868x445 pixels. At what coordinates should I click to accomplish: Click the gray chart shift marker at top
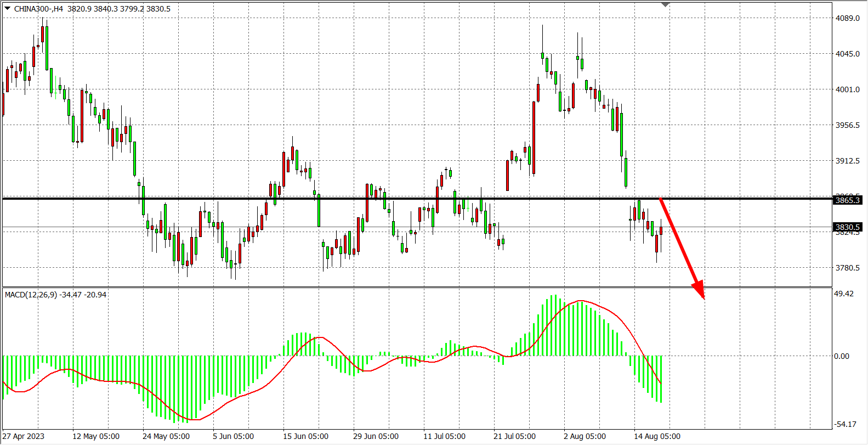[x=665, y=5]
